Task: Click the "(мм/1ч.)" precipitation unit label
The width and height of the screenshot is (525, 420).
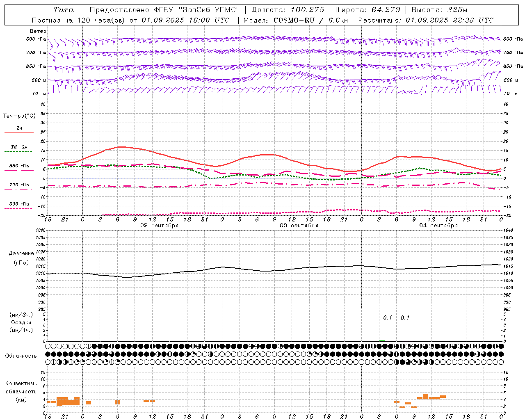Action: pyautogui.click(x=21, y=330)
